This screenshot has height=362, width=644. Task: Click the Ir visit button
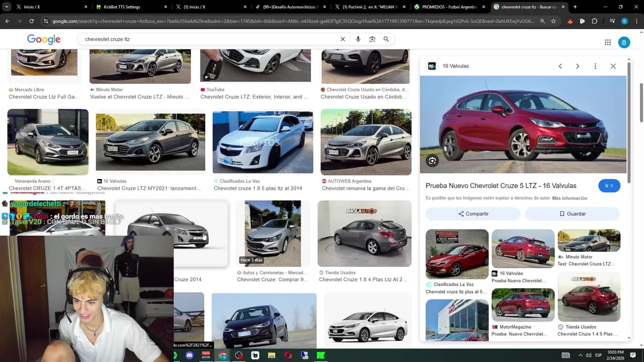609,186
